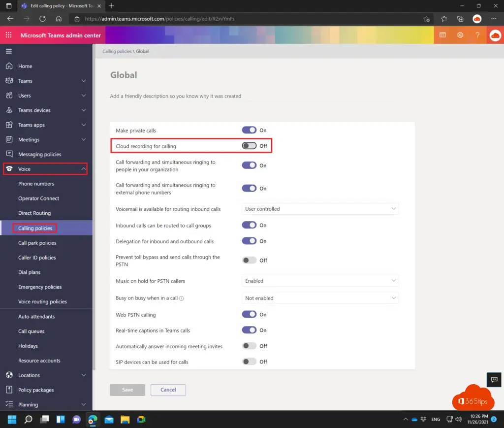Click the Cancel button
Screen dimensions: 504x428
168,390
